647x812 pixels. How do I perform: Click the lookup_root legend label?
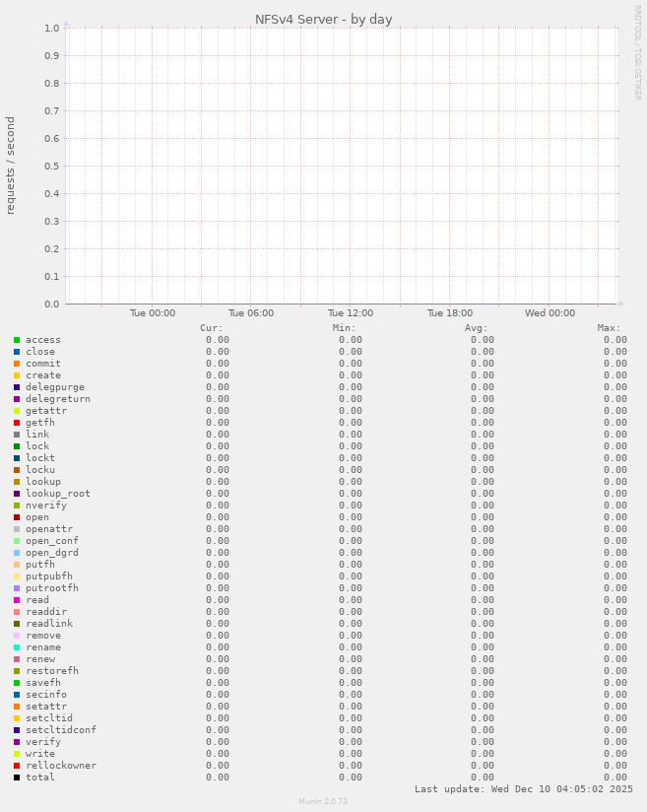click(58, 494)
